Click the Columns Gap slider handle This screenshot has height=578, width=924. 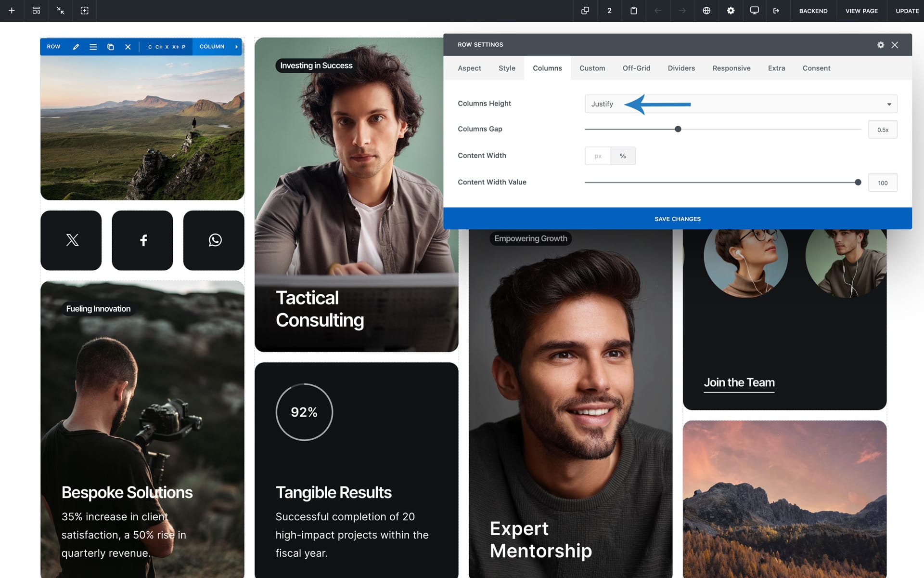tap(678, 129)
